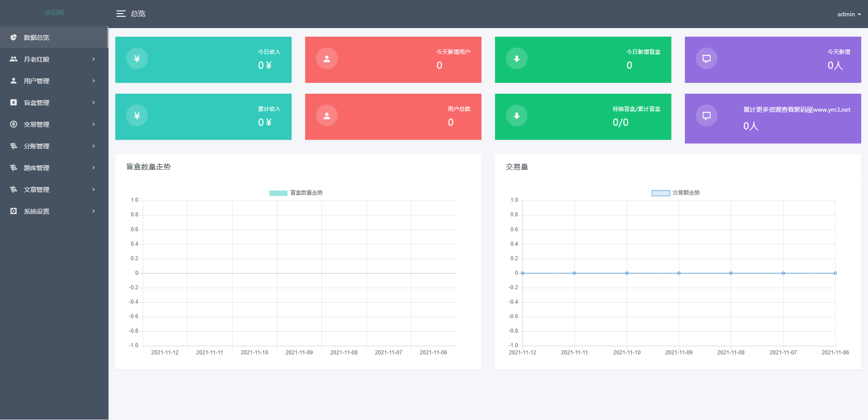
Task: Click the 2021-11-09 data point on 交易量 chart
Action: pos(679,273)
